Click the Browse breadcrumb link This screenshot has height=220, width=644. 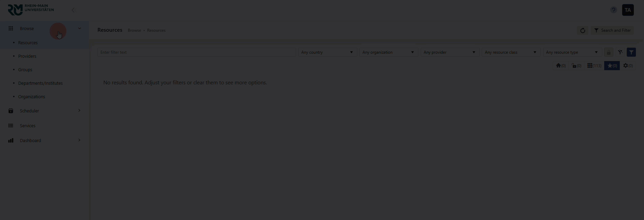134,30
